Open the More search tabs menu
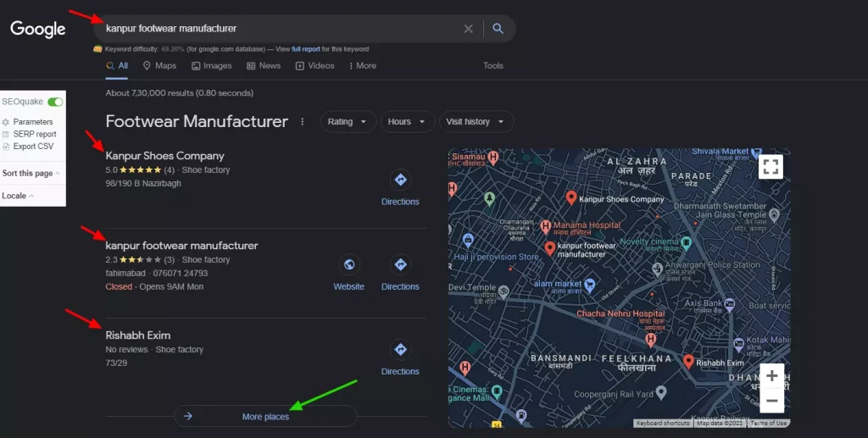Screen dimensions: 868x438 [x=363, y=66]
